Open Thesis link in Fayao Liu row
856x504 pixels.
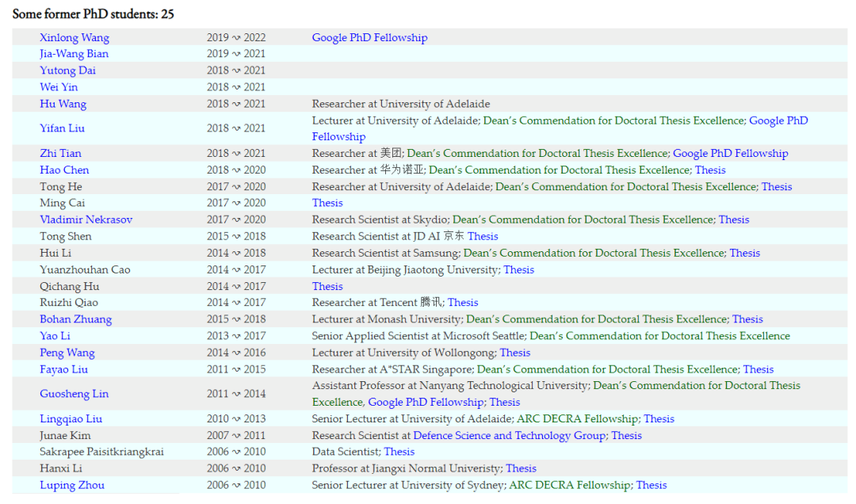pos(759,369)
